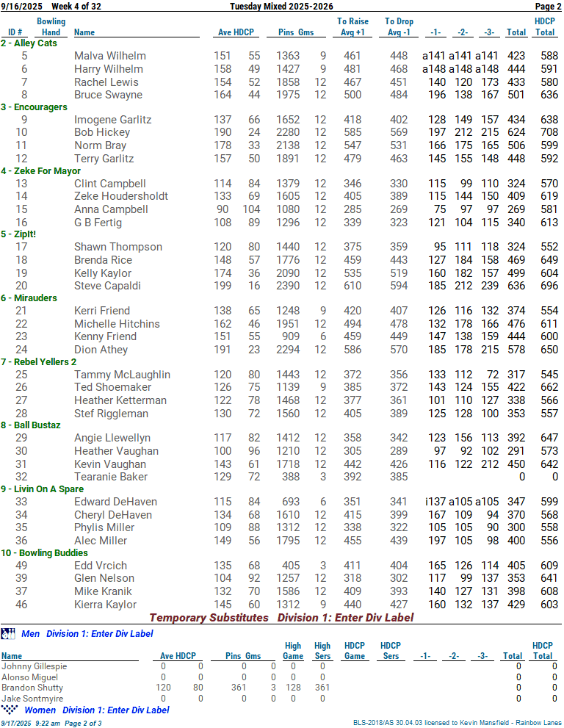Click bowler name Bruce Swayne
This screenshot has height=728, width=564.
pyautogui.click(x=108, y=95)
